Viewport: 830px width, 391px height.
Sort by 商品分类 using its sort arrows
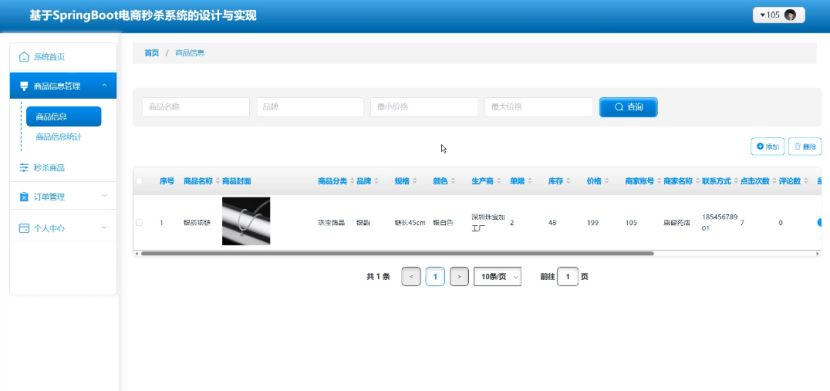coord(352,181)
